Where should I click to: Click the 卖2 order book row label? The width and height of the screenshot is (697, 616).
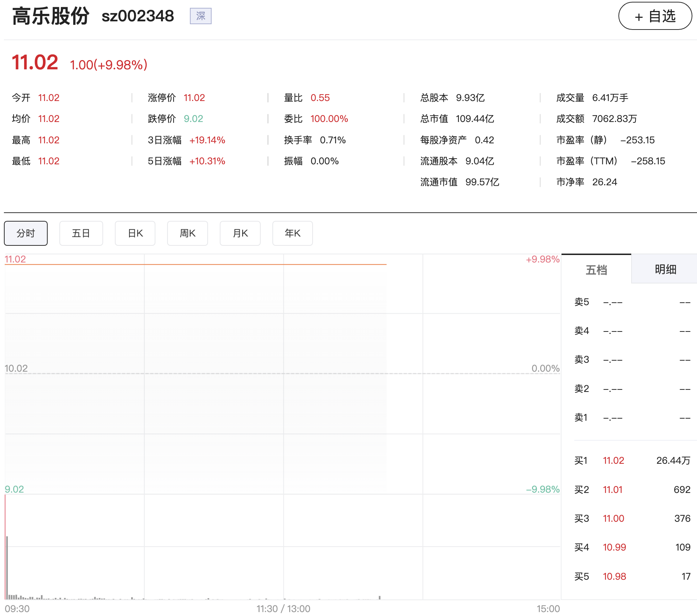[x=582, y=389]
